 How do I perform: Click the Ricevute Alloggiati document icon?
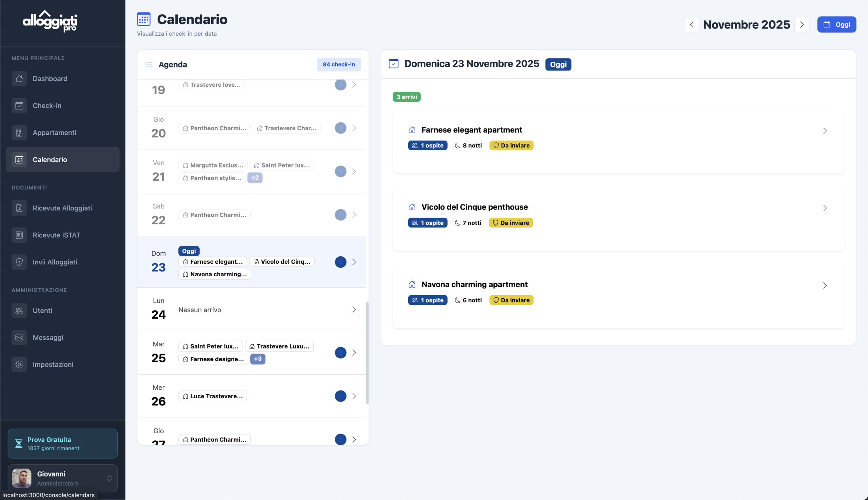click(19, 208)
